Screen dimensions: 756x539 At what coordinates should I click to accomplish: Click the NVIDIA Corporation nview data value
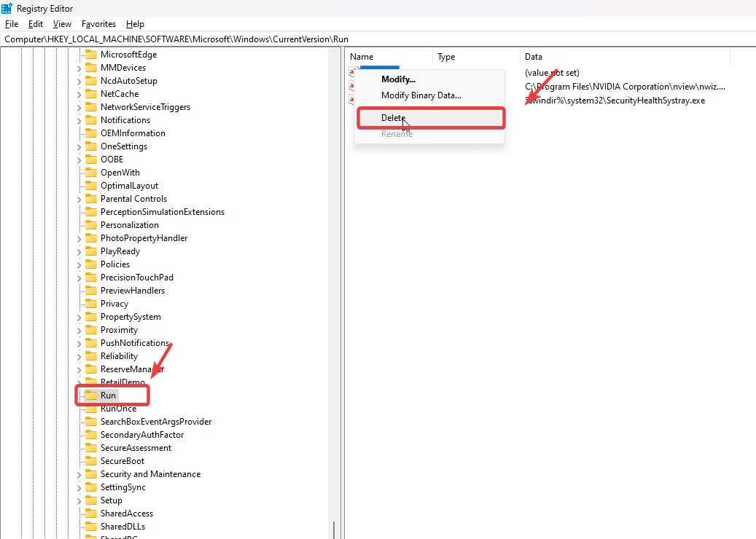click(625, 87)
